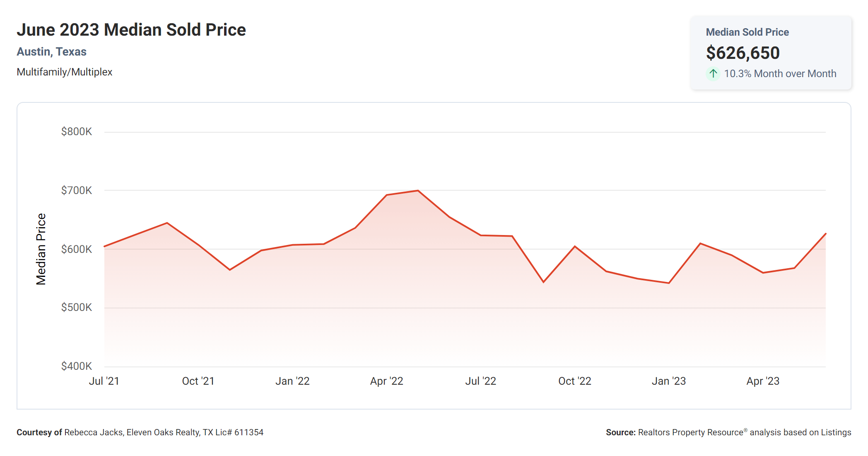Click the $500K y-axis label

point(77,308)
